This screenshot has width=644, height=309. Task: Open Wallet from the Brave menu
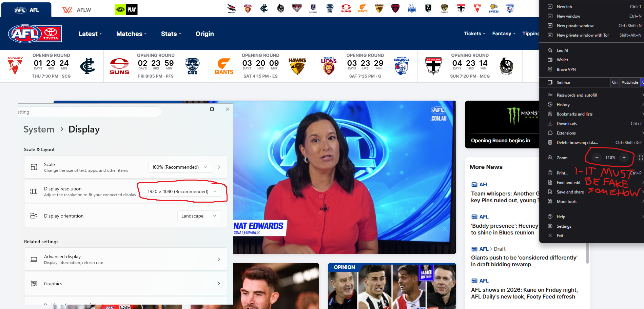point(591,60)
